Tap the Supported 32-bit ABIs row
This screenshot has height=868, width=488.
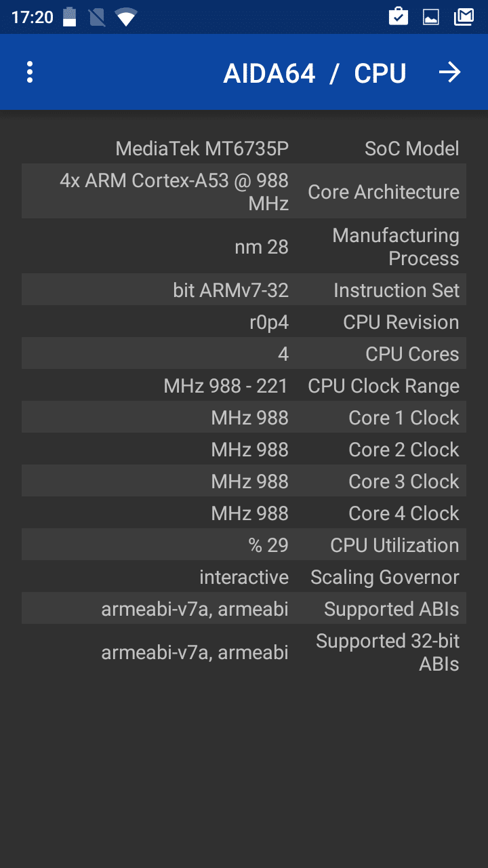[244, 652]
